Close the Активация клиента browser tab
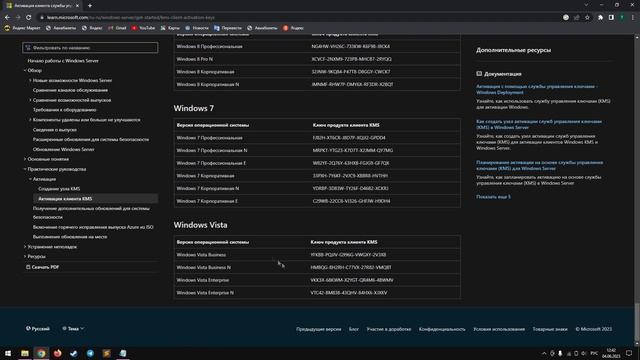 pos(77,6)
